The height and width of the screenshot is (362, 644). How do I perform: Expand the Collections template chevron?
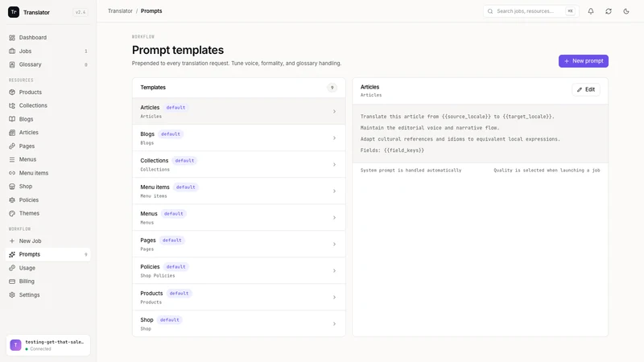334,165
